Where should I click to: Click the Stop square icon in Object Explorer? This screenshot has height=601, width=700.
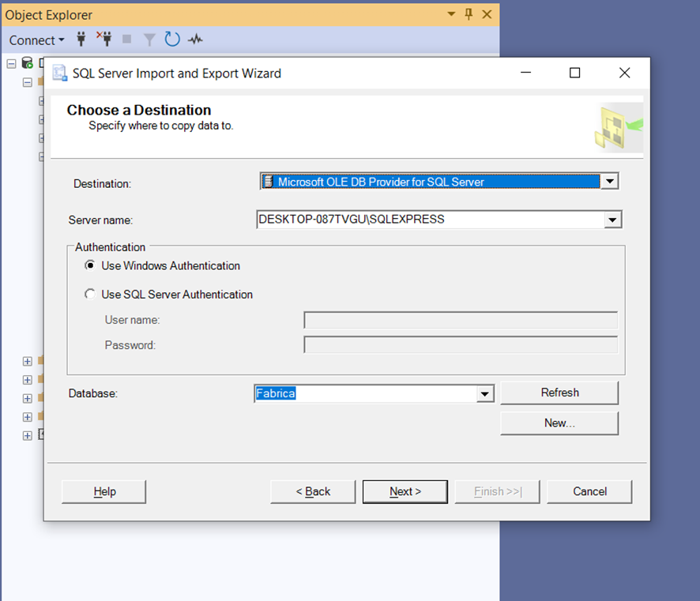point(126,39)
